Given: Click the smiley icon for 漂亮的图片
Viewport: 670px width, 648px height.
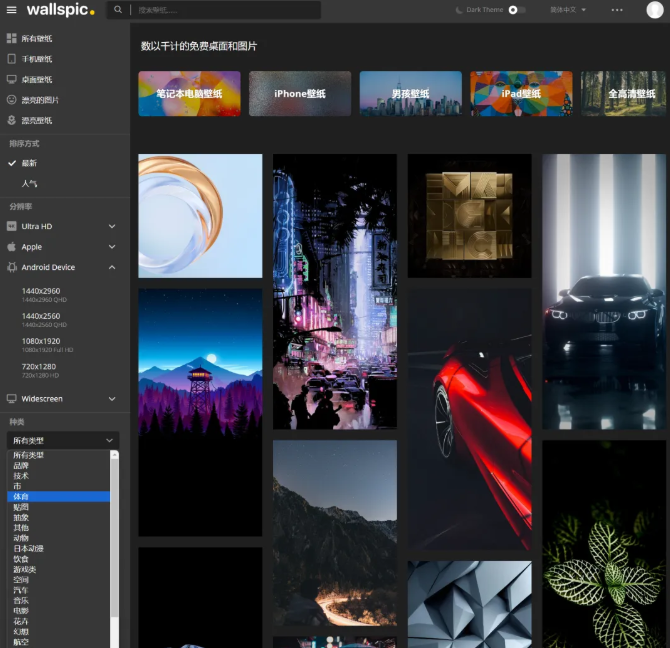Looking at the screenshot, I should (12, 100).
